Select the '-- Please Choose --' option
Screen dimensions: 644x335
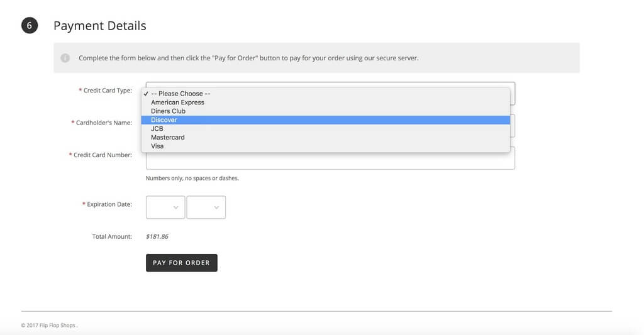tap(180, 94)
